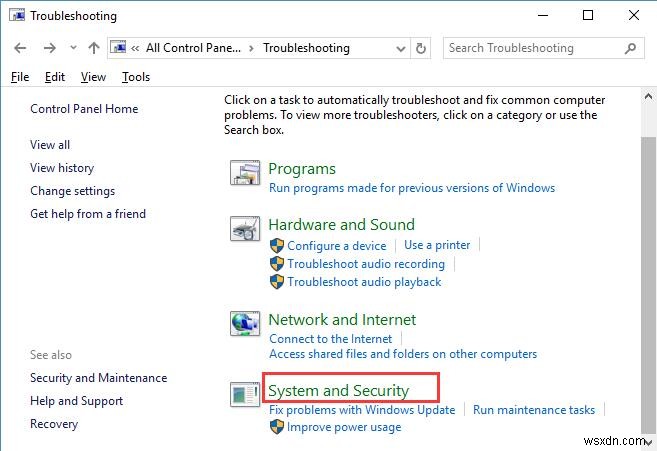Expand the address bar history dropdown
Screen dimensions: 657x451
pyautogui.click(x=401, y=49)
